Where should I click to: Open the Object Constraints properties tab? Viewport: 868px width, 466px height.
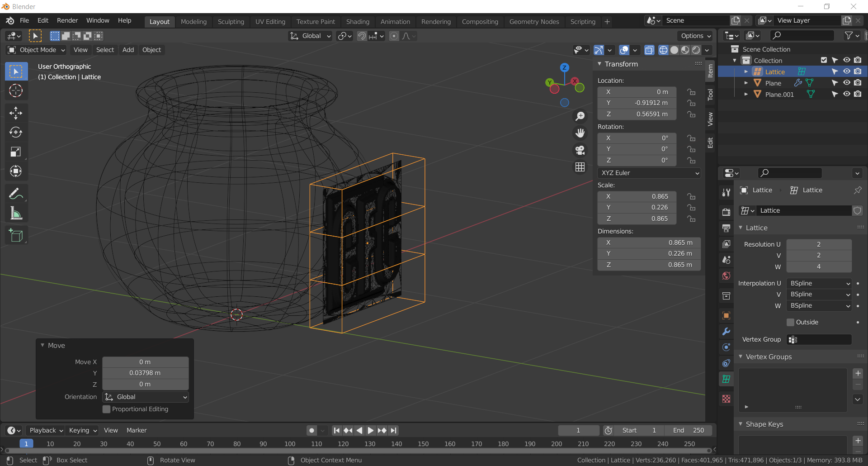click(726, 363)
